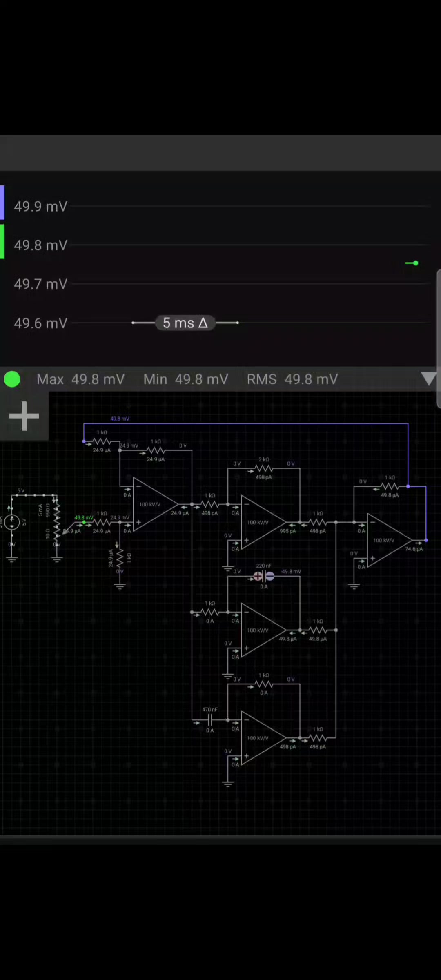
Task: Select the 1 kΩ feedback resistor on differentiator op-amp
Action: tap(264, 684)
